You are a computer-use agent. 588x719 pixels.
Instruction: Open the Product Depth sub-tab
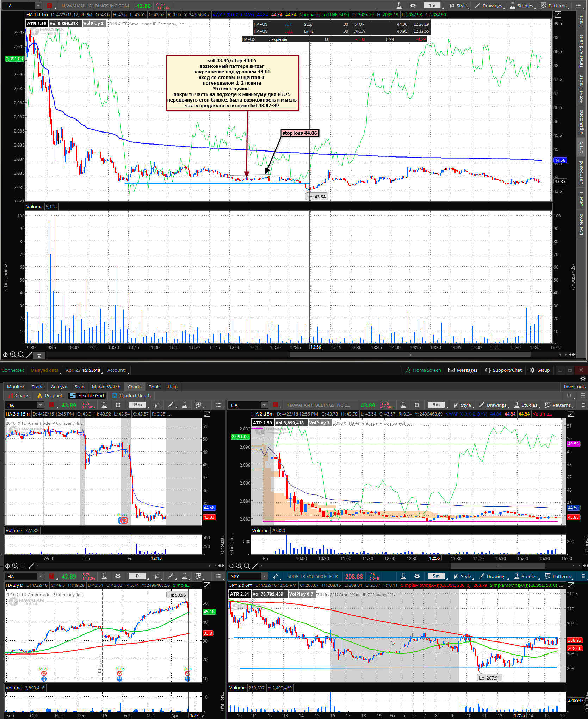(131, 395)
